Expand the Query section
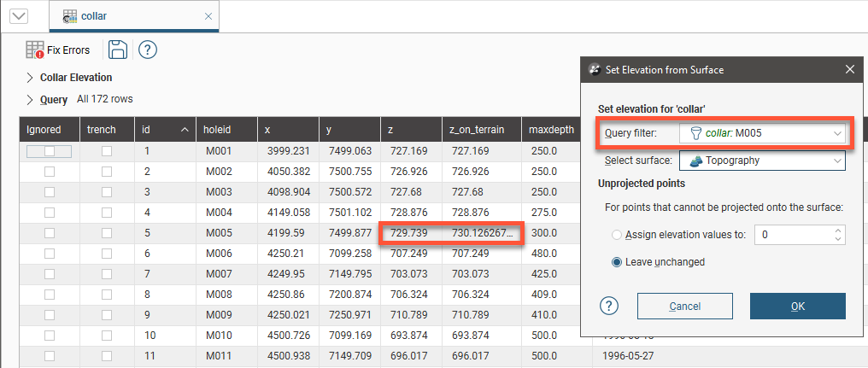This screenshot has width=868, height=368. 30,99
